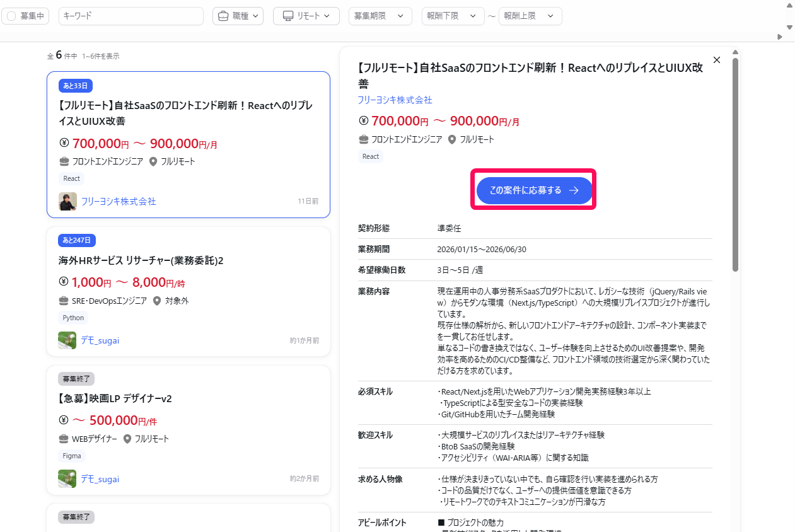This screenshot has width=795, height=532.
Task: Click the briefcase icon in 職種 filter
Action: [x=224, y=16]
